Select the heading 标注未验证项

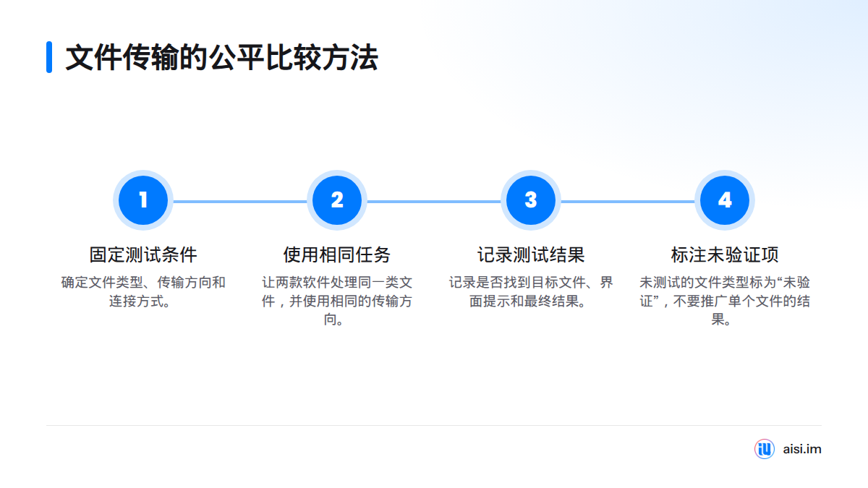725,254
